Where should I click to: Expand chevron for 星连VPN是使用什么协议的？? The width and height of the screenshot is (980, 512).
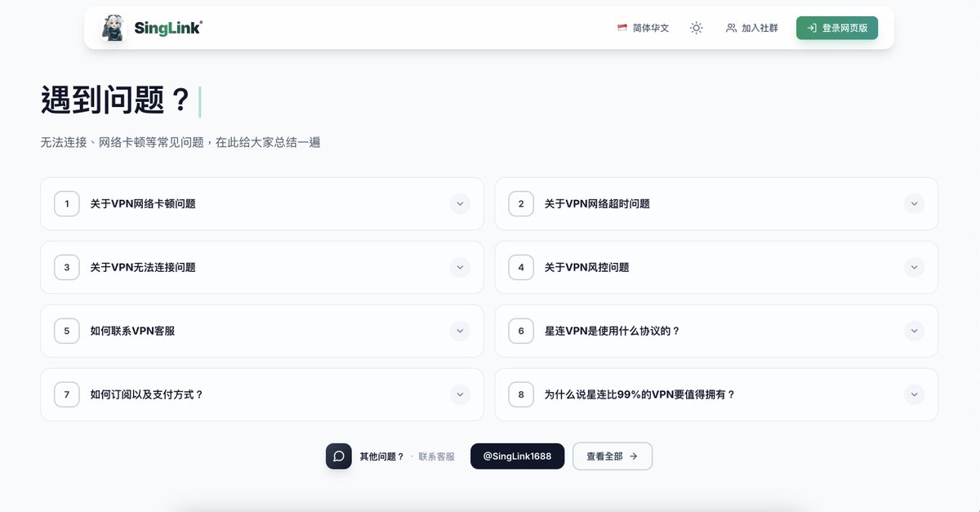coord(914,331)
